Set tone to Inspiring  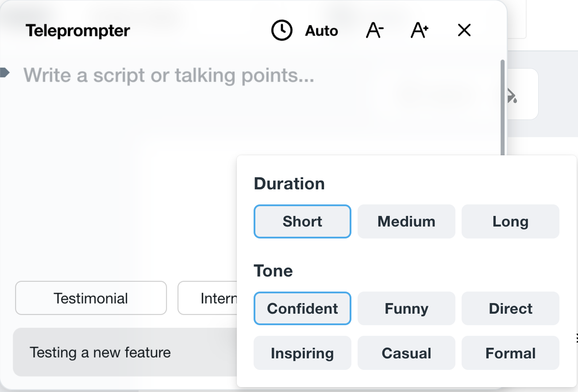(x=302, y=353)
